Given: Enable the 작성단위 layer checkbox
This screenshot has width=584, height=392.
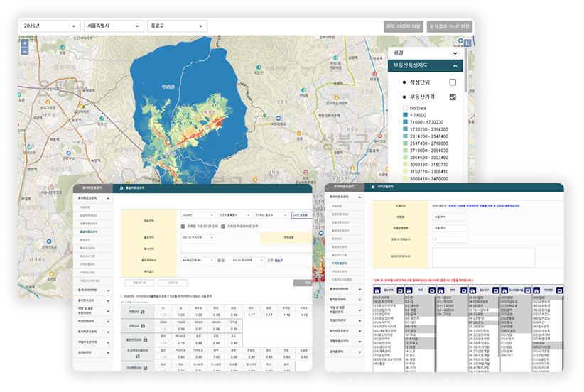Looking at the screenshot, I should (x=452, y=82).
